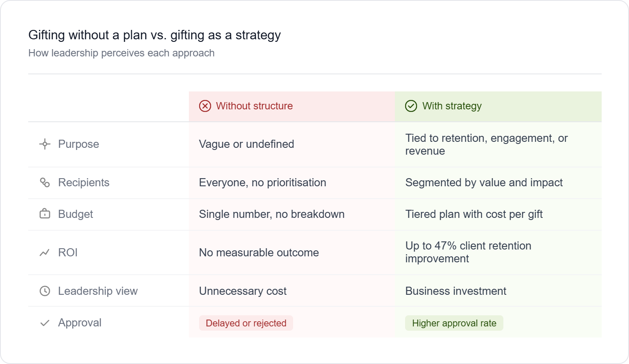
Task: Click the red X circle icon
Action: pos(205,106)
